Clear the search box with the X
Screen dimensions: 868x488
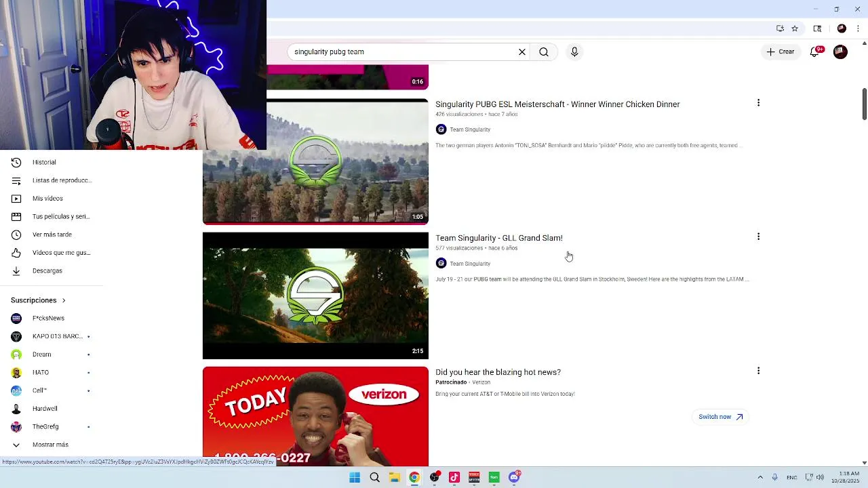[522, 52]
